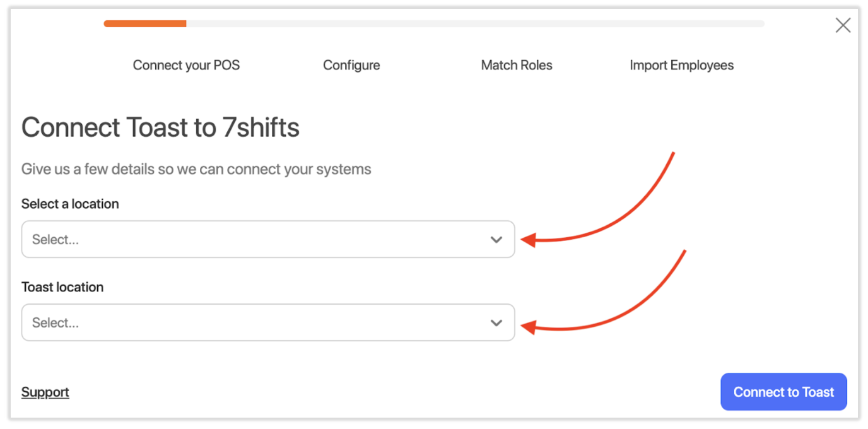Open the Support link
Viewport: 868px width, 429px height.
coord(45,392)
